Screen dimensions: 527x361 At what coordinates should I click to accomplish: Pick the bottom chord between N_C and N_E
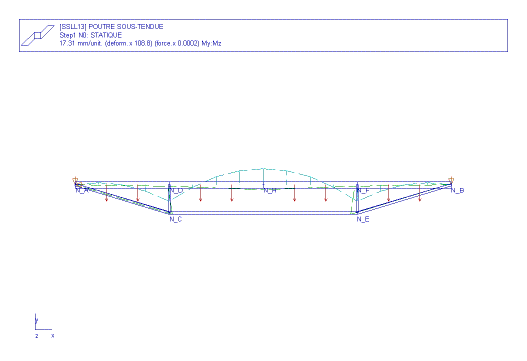tap(264, 213)
